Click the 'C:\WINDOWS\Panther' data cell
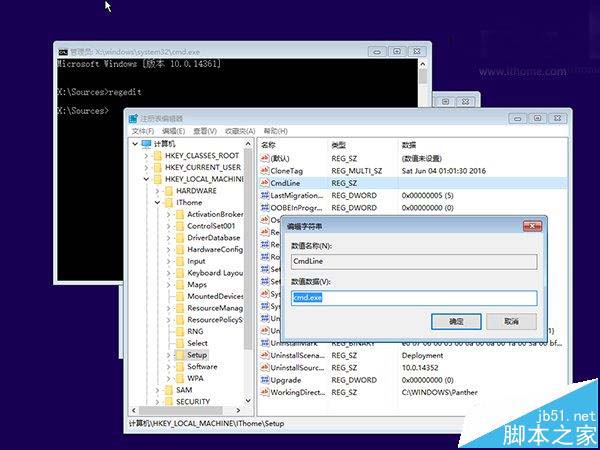The image size is (600, 450). tap(439, 392)
